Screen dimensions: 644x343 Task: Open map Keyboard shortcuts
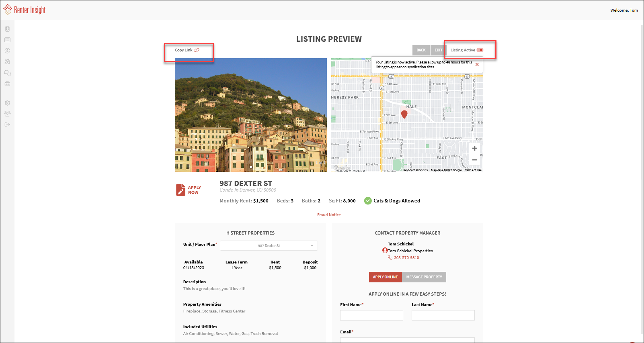[416, 170]
